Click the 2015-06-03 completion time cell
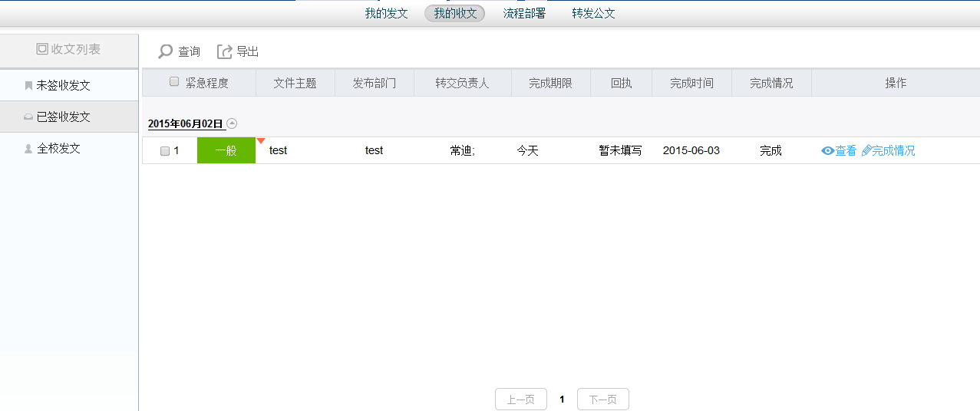The width and height of the screenshot is (980, 411). coord(691,151)
